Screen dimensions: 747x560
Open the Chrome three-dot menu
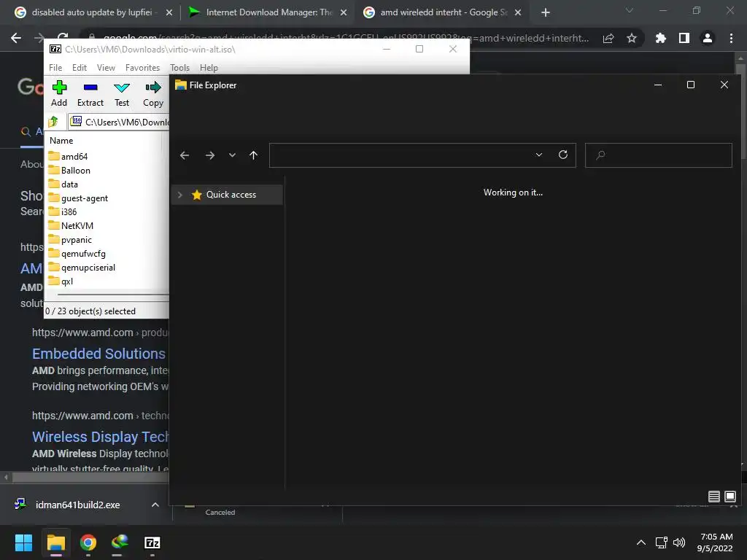(731, 38)
